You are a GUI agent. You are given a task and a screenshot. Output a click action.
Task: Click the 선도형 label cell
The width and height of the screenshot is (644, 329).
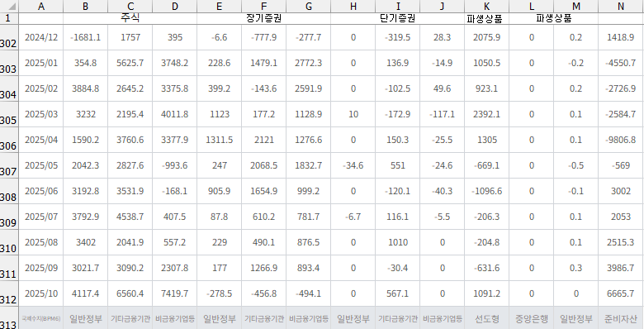[x=486, y=319]
